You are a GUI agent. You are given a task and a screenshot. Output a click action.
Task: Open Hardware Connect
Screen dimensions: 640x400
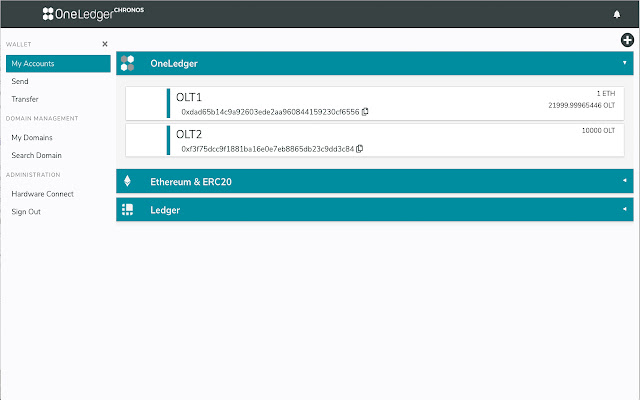[x=42, y=194]
